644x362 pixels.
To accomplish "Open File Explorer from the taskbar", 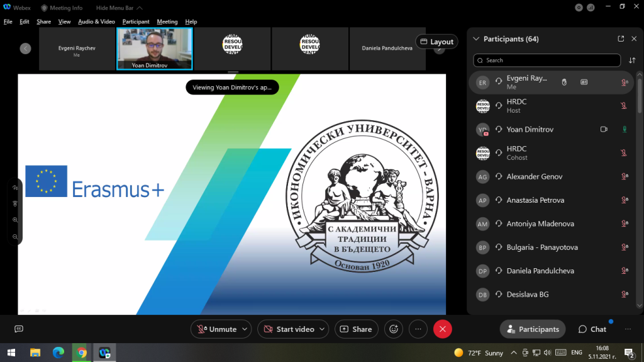I will tap(35, 353).
